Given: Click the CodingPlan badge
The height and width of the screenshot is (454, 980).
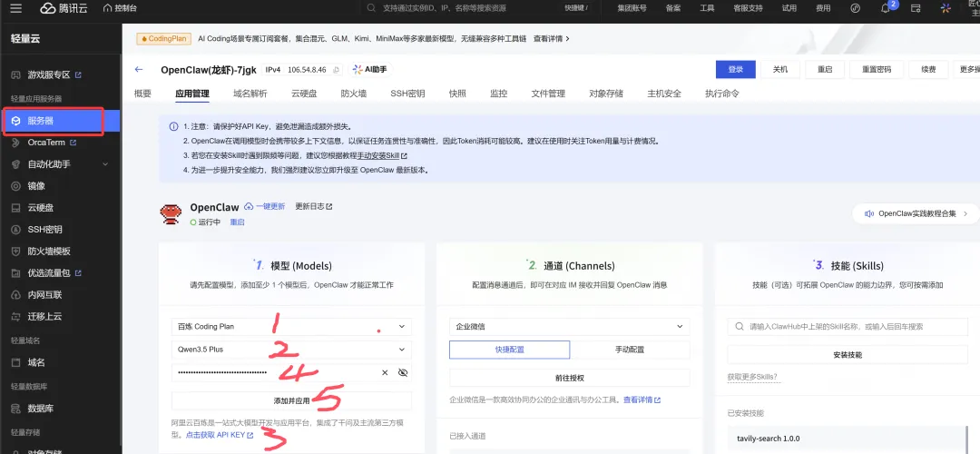Looking at the screenshot, I should (163, 39).
